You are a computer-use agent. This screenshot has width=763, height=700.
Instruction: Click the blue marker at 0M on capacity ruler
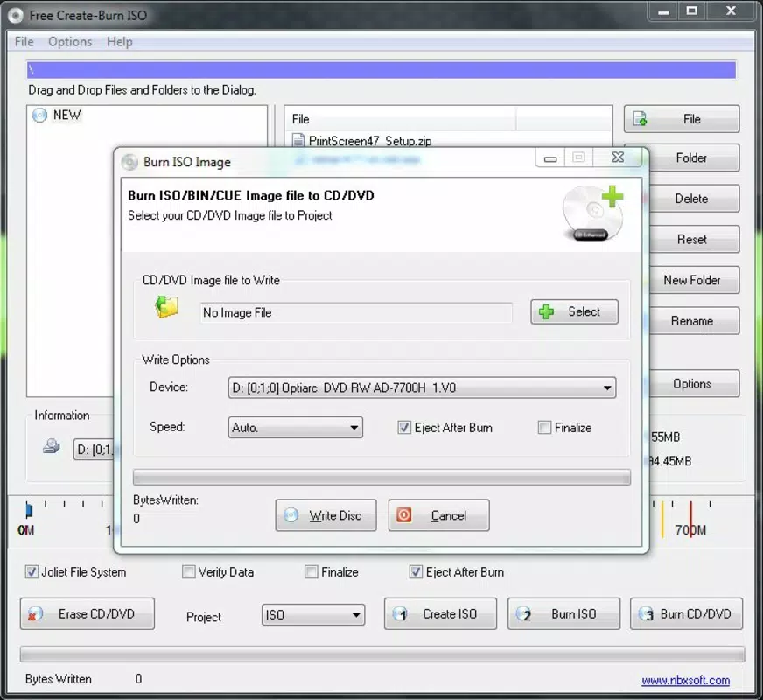click(x=29, y=510)
